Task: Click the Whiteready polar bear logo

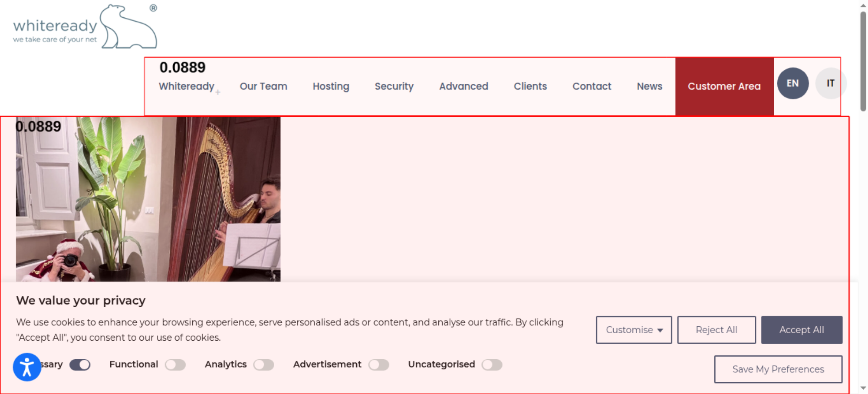Action: pyautogui.click(x=85, y=26)
